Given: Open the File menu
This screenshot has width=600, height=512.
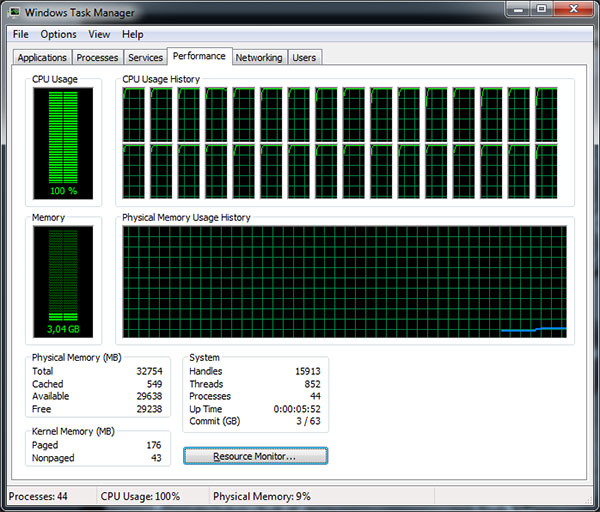Looking at the screenshot, I should [21, 34].
